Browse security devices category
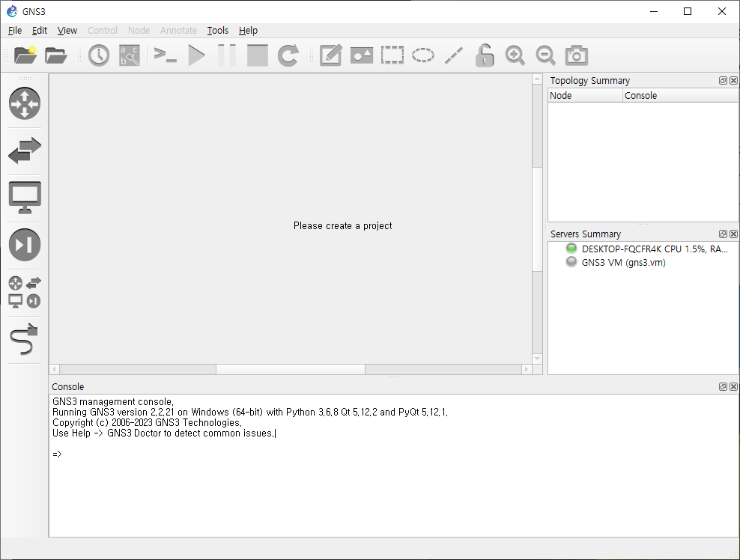The height and width of the screenshot is (560, 740). click(25, 244)
